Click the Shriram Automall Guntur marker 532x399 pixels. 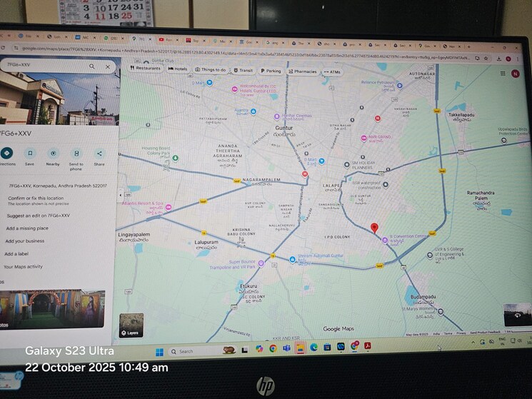(x=293, y=260)
